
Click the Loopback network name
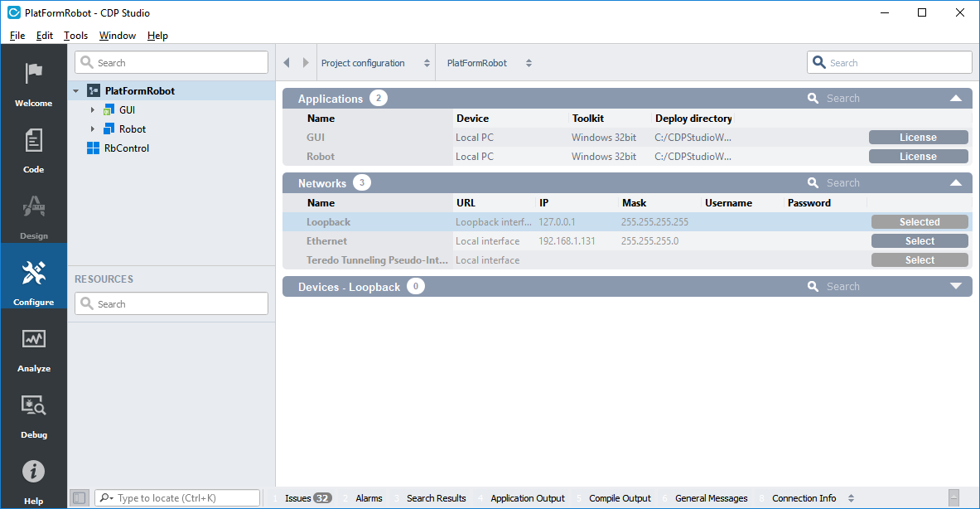point(328,222)
